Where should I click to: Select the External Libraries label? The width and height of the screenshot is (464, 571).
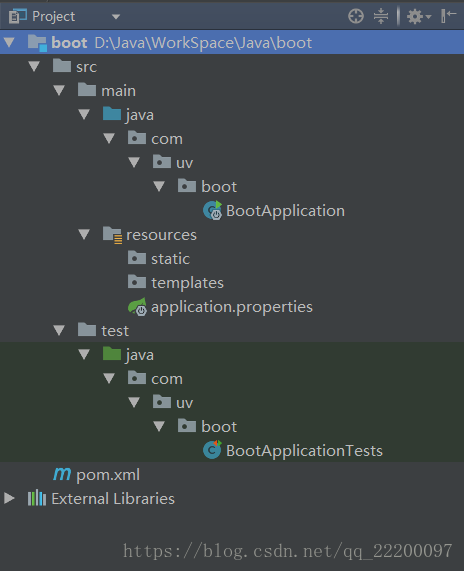tap(113, 499)
